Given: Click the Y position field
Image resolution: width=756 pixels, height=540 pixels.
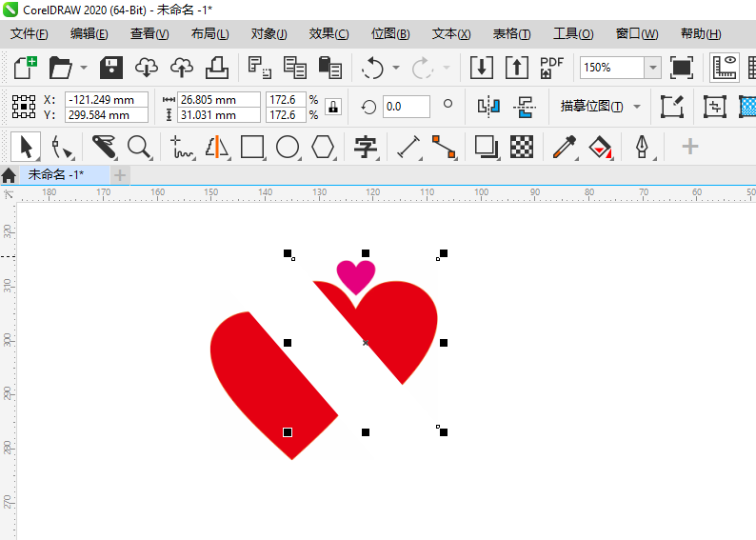Looking at the screenshot, I should point(107,114).
